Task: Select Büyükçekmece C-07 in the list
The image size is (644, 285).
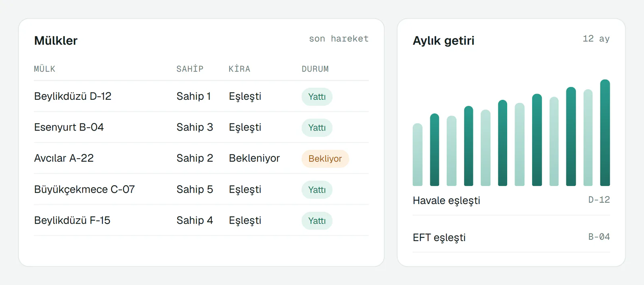Action: 201,189
